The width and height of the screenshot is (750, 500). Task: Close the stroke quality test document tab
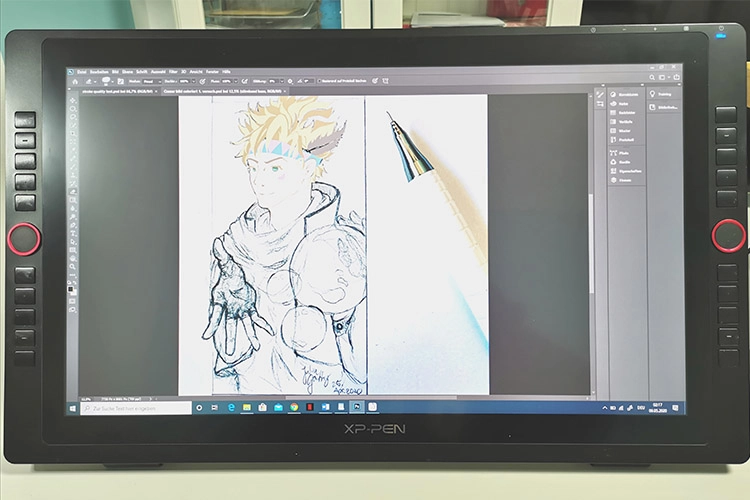(x=156, y=91)
